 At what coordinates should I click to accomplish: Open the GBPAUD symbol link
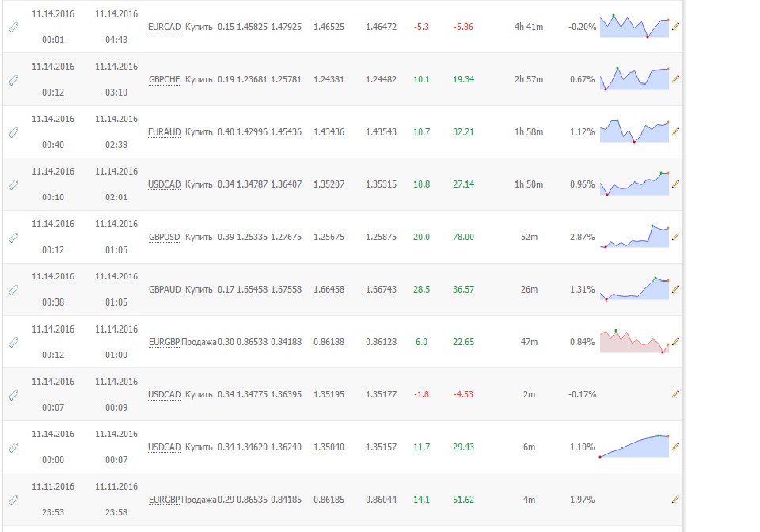point(165,289)
